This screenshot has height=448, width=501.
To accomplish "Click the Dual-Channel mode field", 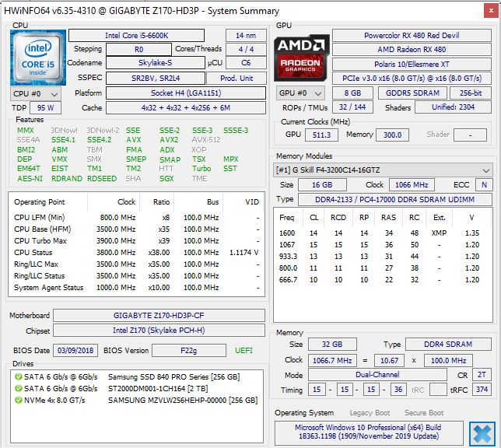I will pos(377,375).
